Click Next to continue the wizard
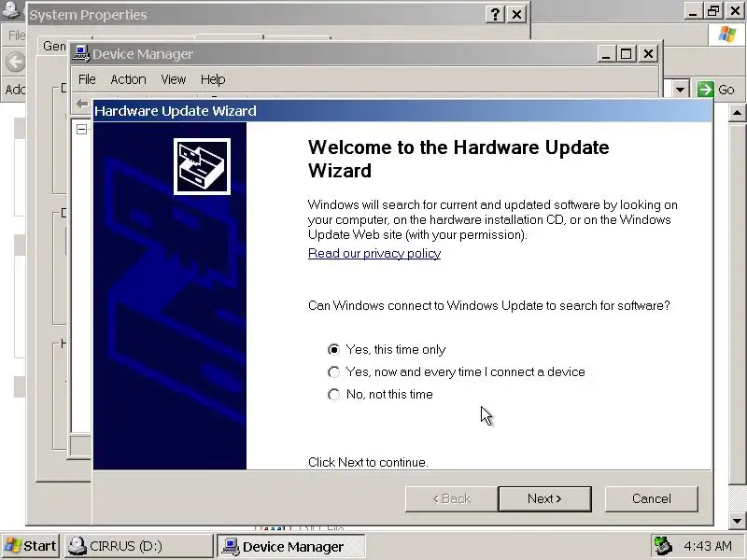This screenshot has height=560, width=747. [x=544, y=498]
